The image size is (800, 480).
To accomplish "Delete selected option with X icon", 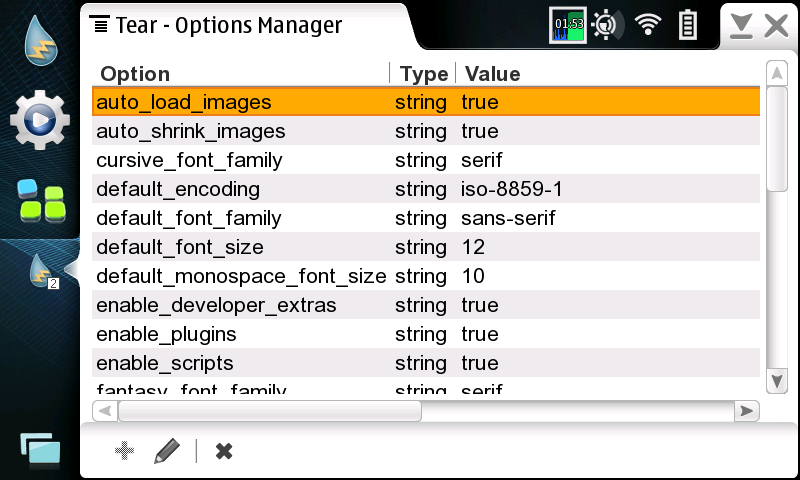I will (224, 451).
